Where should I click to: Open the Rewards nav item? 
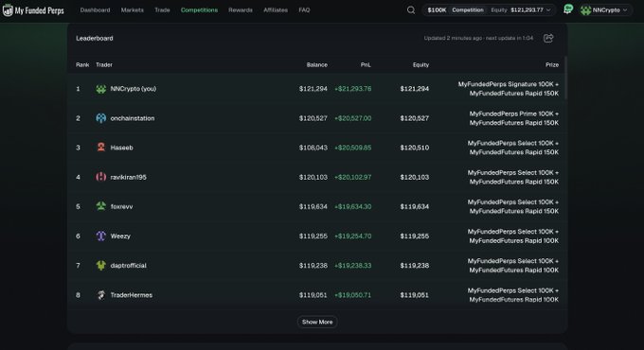pos(241,10)
